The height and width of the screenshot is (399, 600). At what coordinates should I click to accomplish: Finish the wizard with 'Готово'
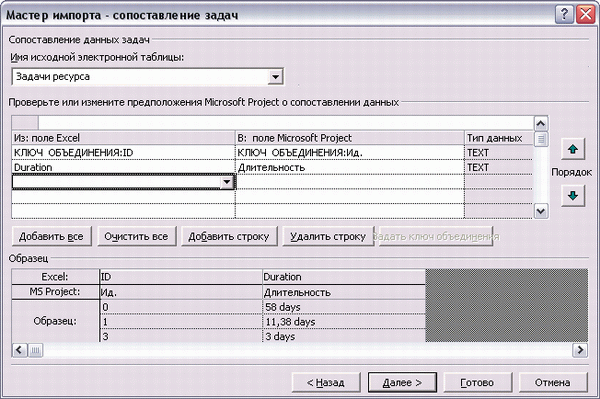click(477, 383)
